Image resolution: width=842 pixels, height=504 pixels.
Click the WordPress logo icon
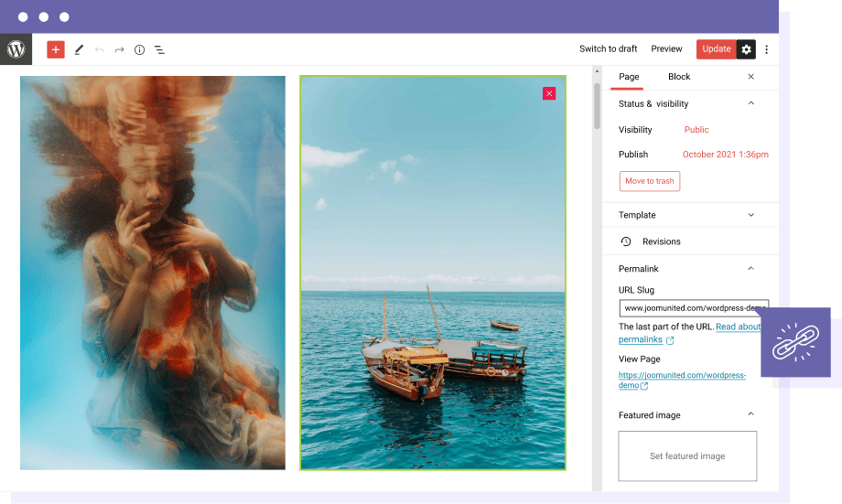[x=16, y=49]
